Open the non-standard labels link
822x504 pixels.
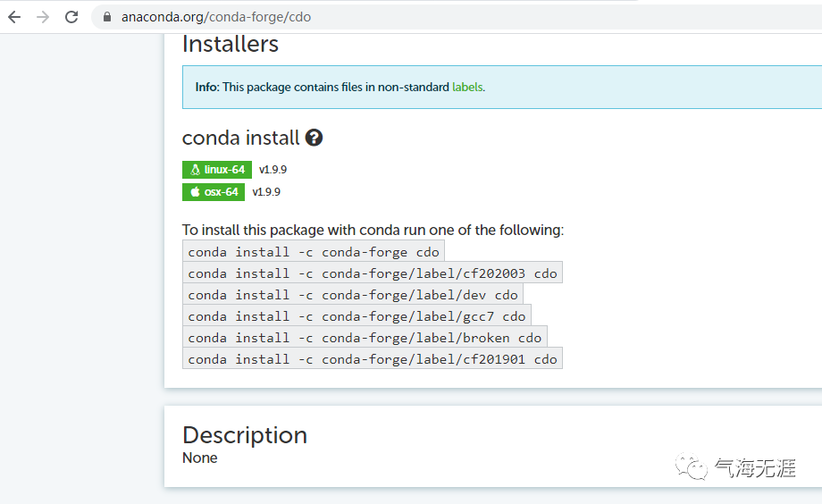click(466, 88)
